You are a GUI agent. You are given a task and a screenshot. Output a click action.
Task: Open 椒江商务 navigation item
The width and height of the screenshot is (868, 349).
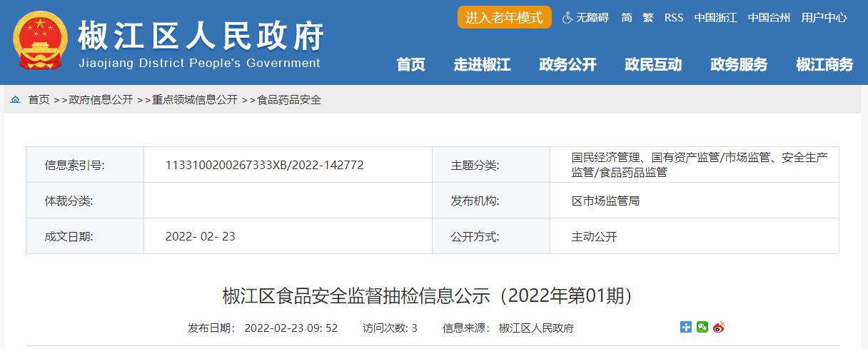click(x=825, y=65)
